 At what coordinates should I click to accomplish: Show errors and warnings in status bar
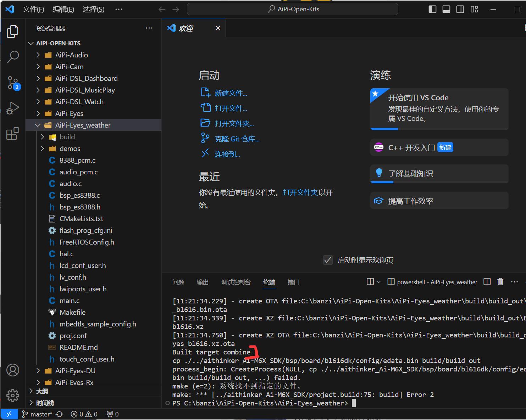point(84,414)
